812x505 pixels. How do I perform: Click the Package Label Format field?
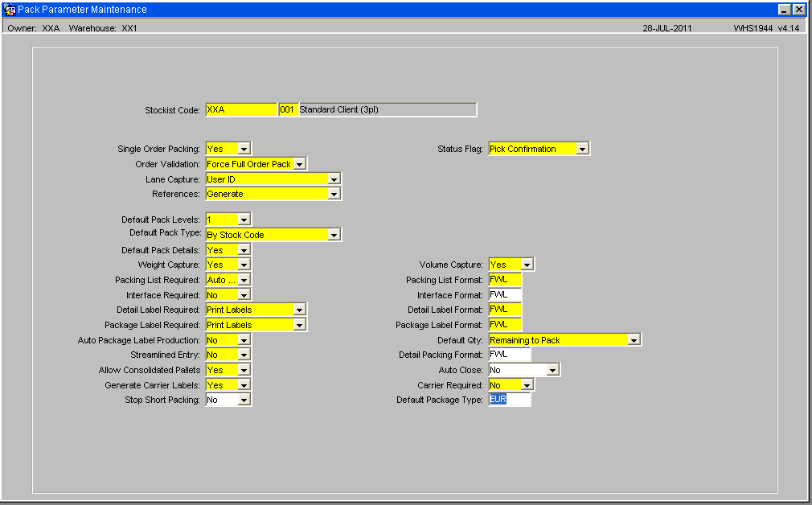505,325
